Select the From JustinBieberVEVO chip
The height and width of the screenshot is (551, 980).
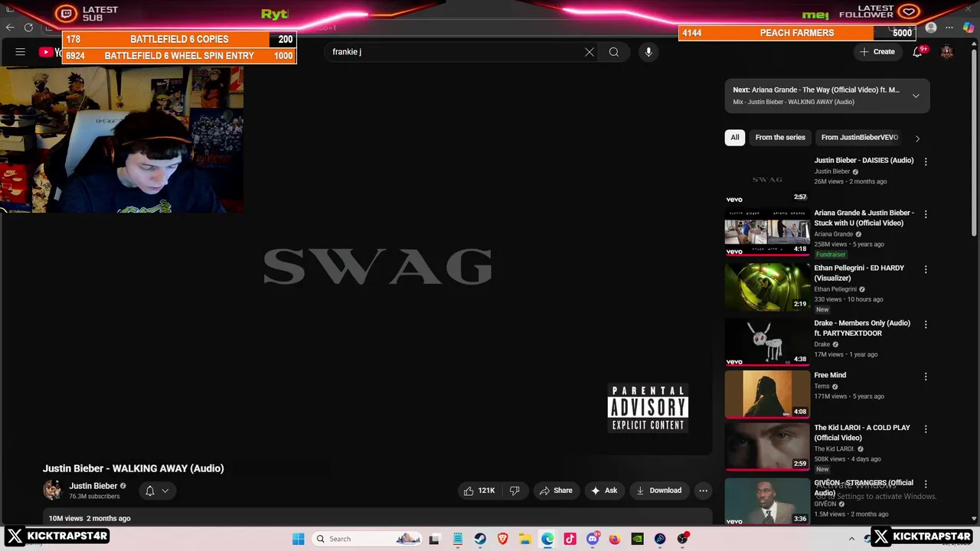[x=859, y=138]
